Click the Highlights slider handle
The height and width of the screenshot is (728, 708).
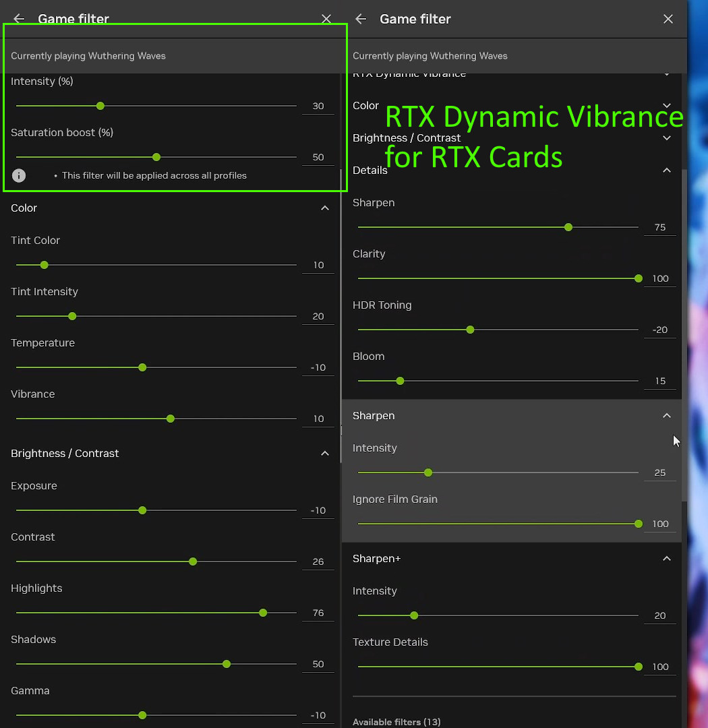pyautogui.click(x=263, y=613)
